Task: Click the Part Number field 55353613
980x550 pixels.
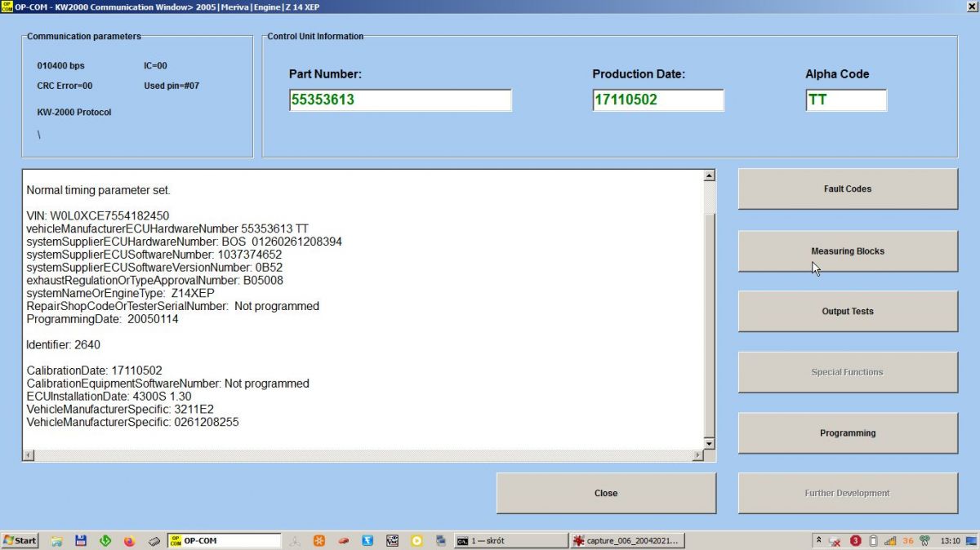Action: pos(400,100)
